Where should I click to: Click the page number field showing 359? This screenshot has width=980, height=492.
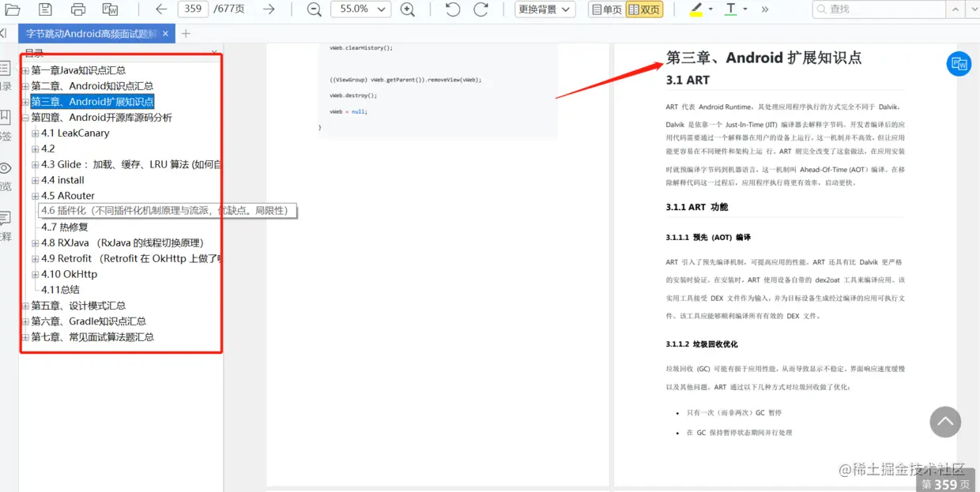(193, 9)
